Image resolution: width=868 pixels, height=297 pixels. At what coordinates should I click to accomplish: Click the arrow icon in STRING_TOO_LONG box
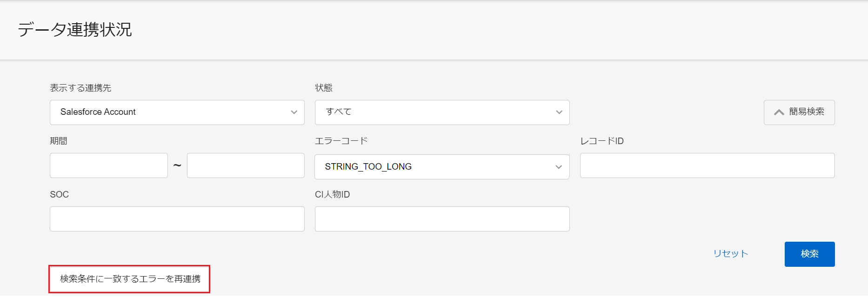559,167
